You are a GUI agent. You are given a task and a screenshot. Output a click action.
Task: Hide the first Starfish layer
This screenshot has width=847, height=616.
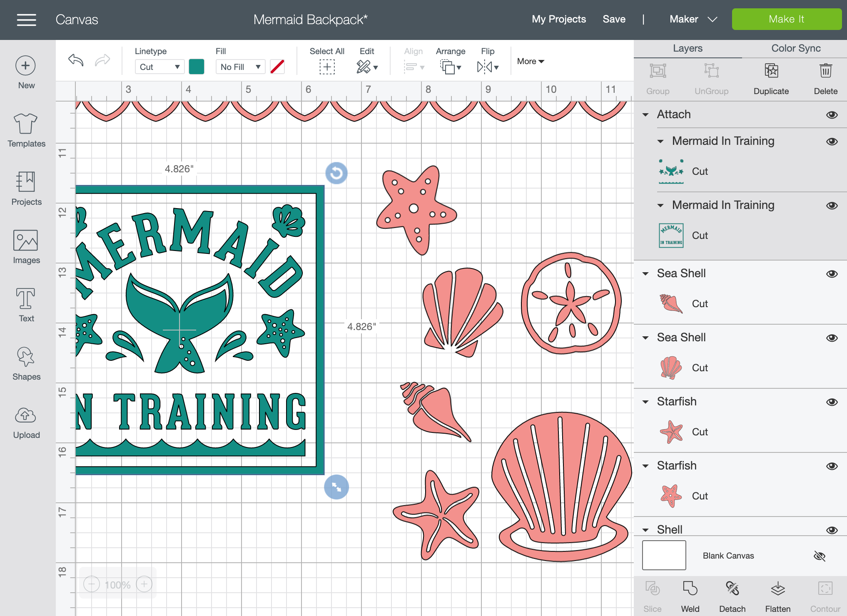pos(832,402)
